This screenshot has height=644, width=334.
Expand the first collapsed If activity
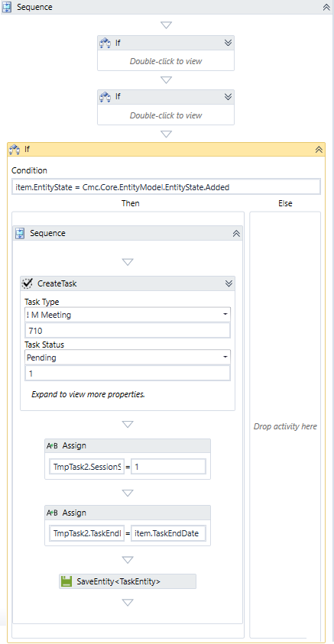(229, 42)
